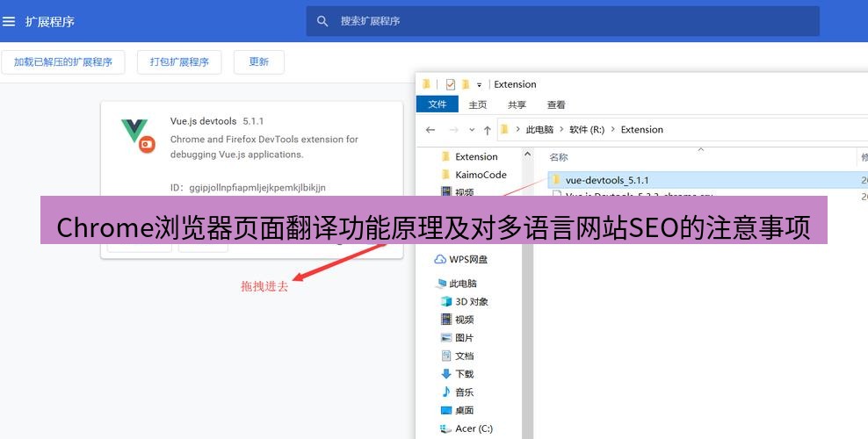This screenshot has height=439, width=868.
Task: Click the KaimoCode folder icon in navigation pane
Action: 445,175
